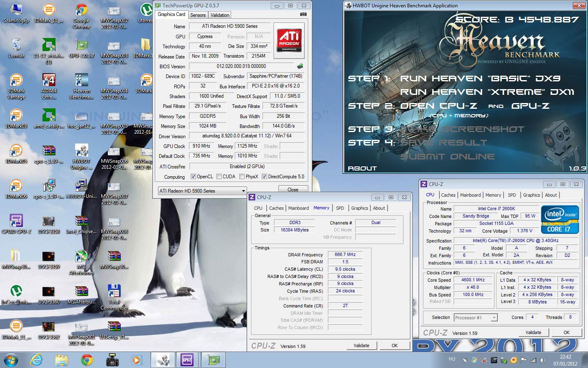The height and width of the screenshot is (368, 588).
Task: Open the GPU-Z.0.5.7 desktop file
Action: [x=81, y=48]
